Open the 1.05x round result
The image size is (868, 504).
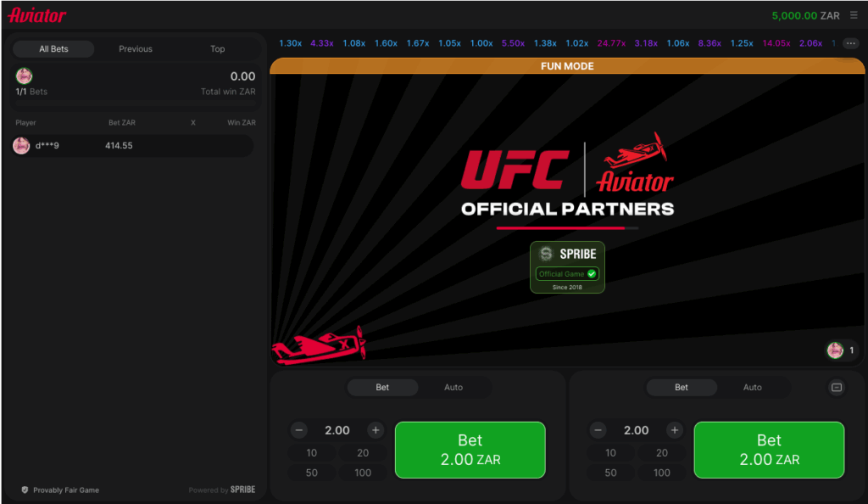tap(449, 43)
